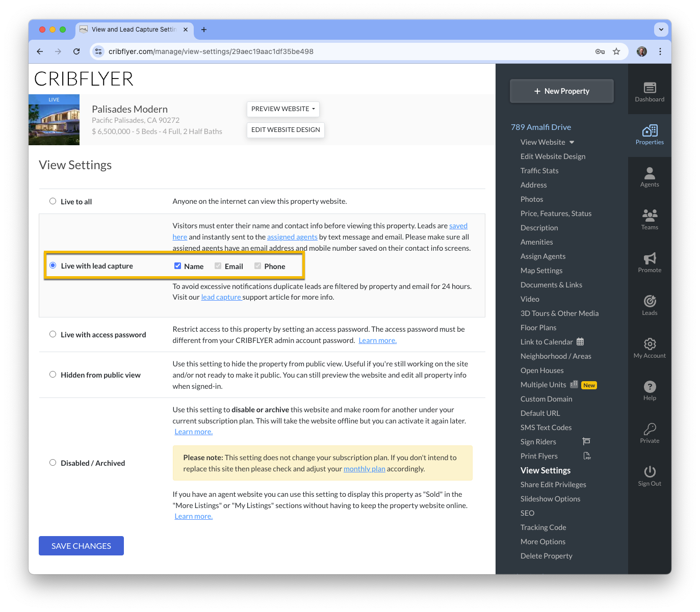Click the site info icon in address bar

pos(99,51)
